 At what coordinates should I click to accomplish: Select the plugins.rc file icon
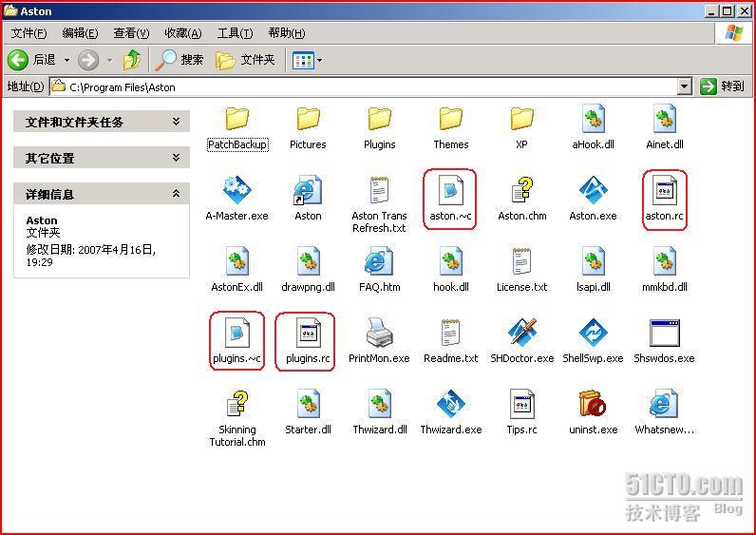pos(308,333)
